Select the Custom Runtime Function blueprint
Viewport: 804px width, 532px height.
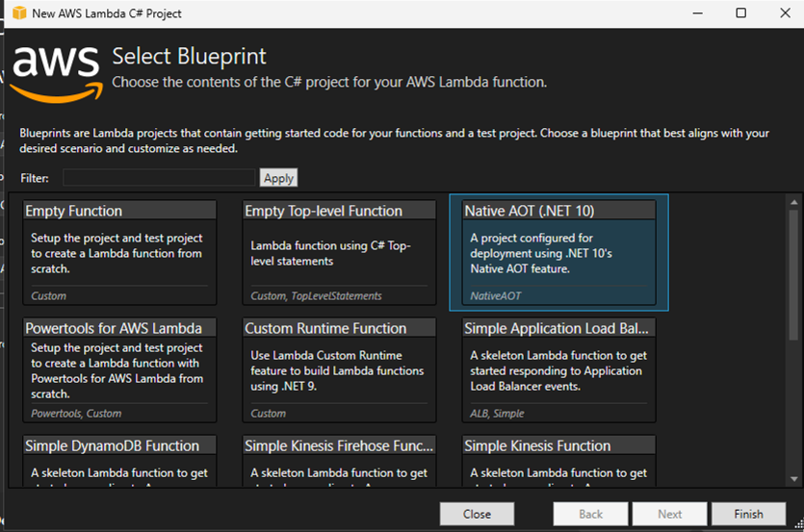(339, 369)
